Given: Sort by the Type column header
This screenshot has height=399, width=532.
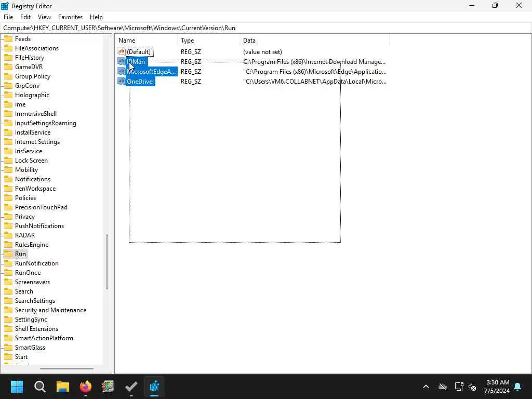Looking at the screenshot, I should click(x=208, y=41).
